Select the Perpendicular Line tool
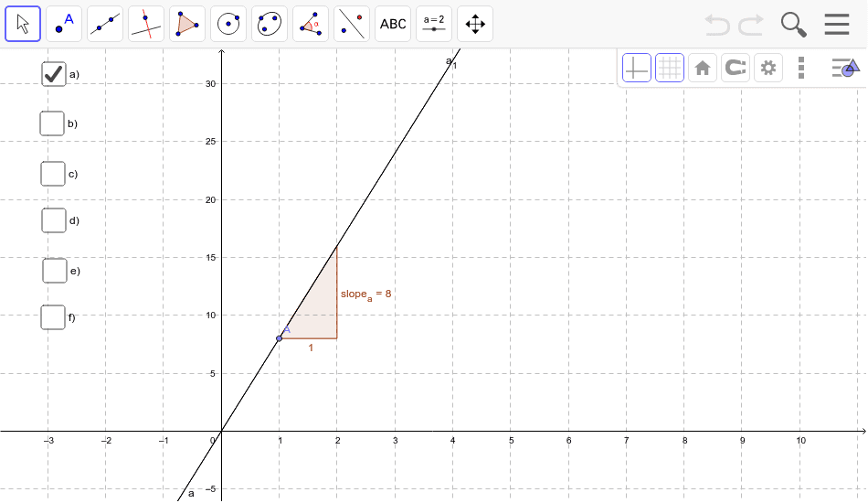Viewport: 868px width, 503px height. (146, 24)
